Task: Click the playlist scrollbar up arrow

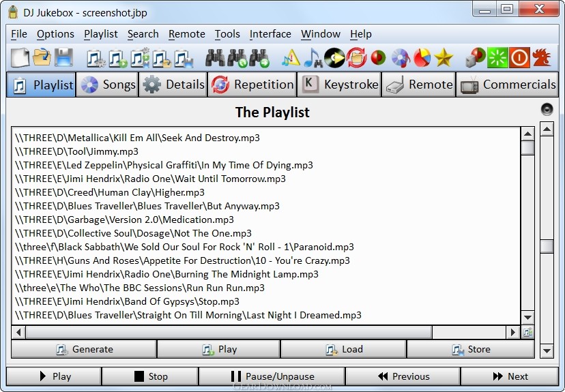Action: 527,134
